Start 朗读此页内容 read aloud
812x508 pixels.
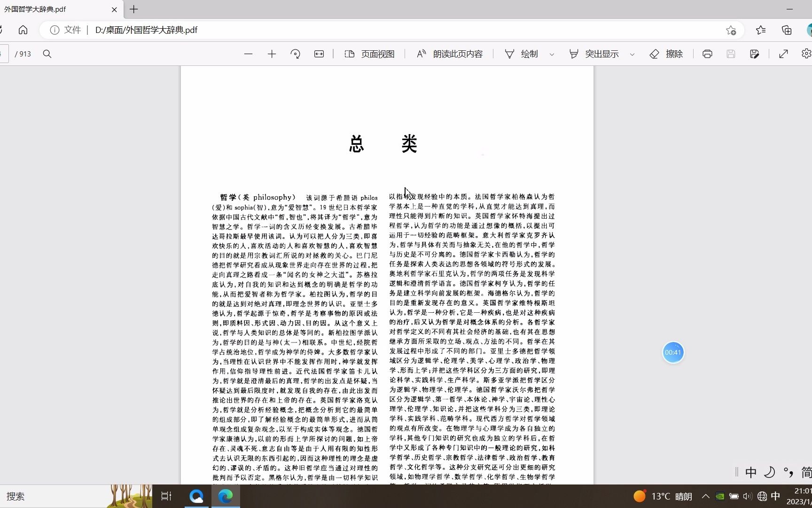click(450, 54)
